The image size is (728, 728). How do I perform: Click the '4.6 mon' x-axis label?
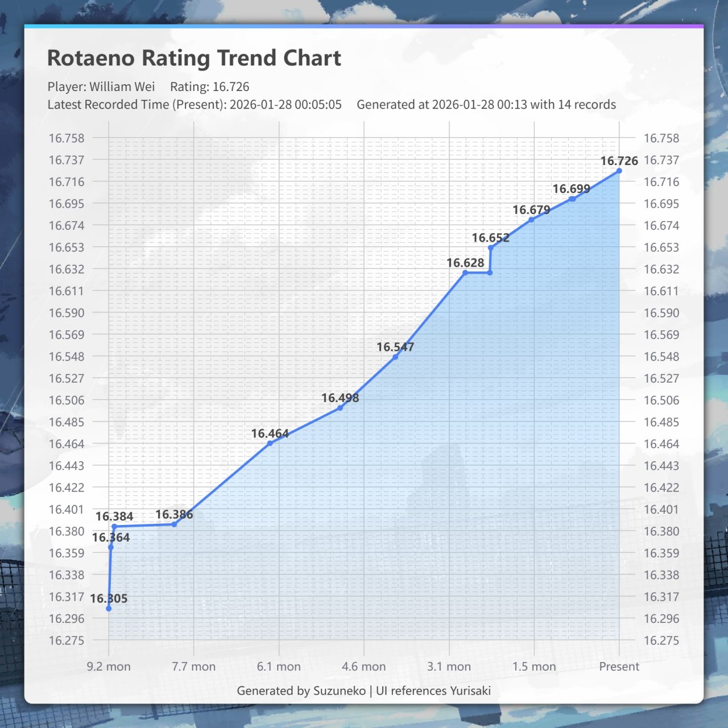[x=363, y=667]
